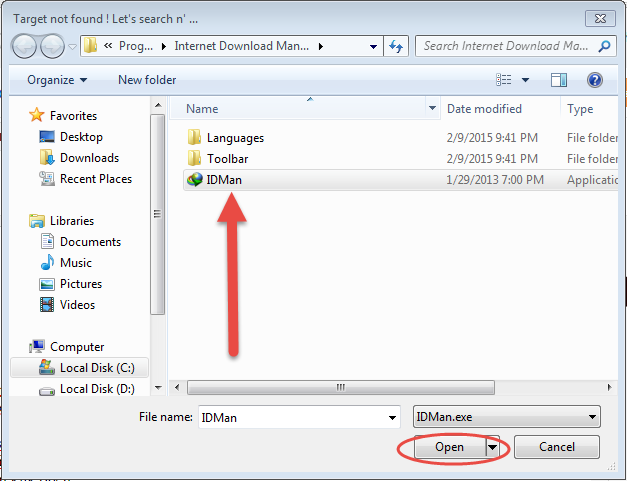This screenshot has height=481, width=627.
Task: Click the Back navigation arrow
Action: (24, 46)
